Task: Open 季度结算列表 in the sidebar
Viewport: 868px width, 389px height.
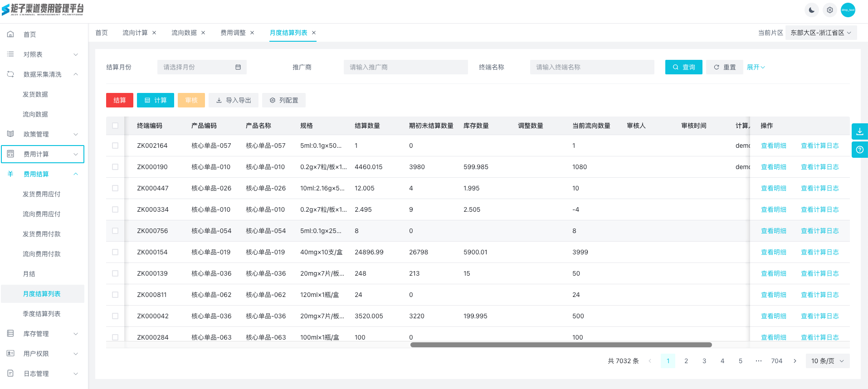Action: coord(42,314)
